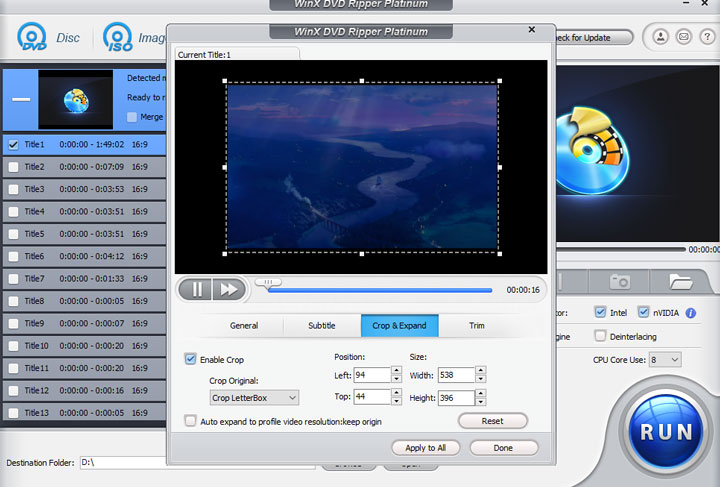Check the Title5 checkbox
This screenshot has height=487, width=720.
(13, 234)
